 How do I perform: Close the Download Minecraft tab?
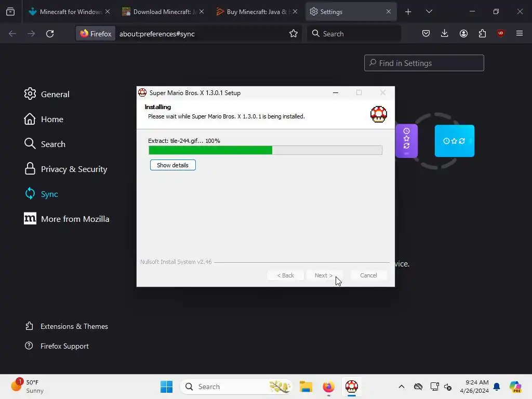(x=202, y=11)
